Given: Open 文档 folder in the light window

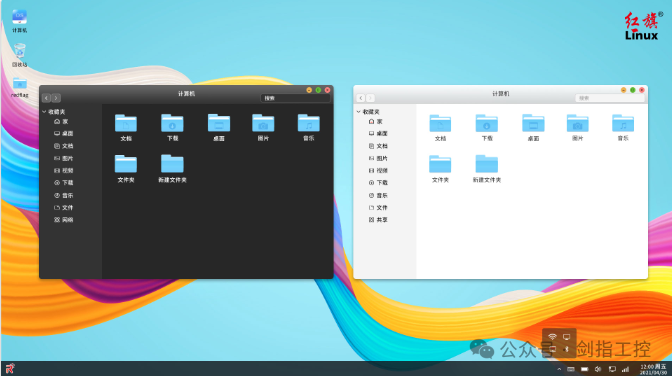Looking at the screenshot, I should point(440,127).
